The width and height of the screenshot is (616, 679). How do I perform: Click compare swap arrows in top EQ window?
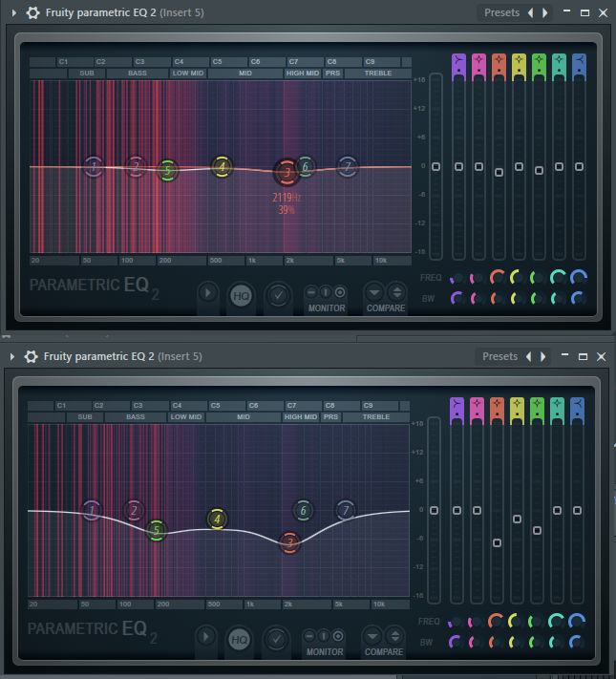pyautogui.click(x=396, y=293)
